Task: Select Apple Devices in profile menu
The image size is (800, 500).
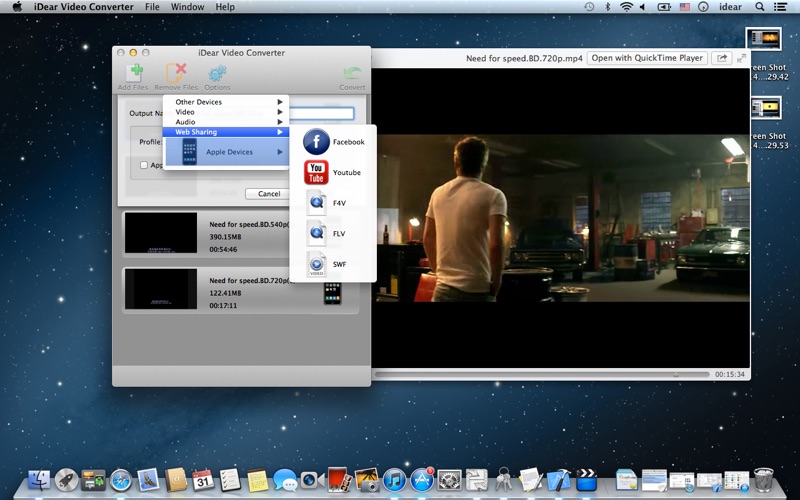Action: (x=226, y=152)
